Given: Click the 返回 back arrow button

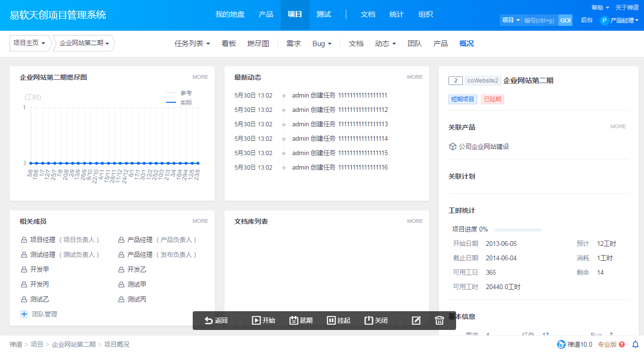Looking at the screenshot, I should coord(216,320).
